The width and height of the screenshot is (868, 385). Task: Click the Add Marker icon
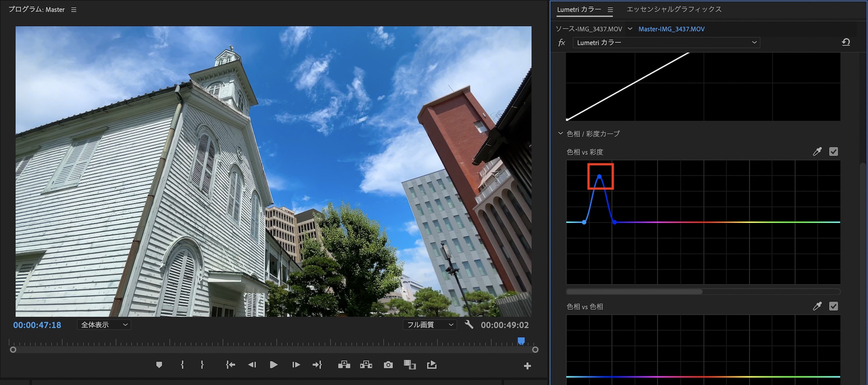tap(159, 365)
